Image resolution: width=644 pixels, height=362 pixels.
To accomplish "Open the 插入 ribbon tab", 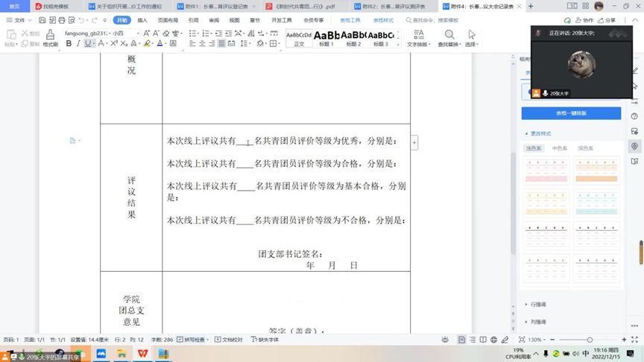I will [142, 20].
